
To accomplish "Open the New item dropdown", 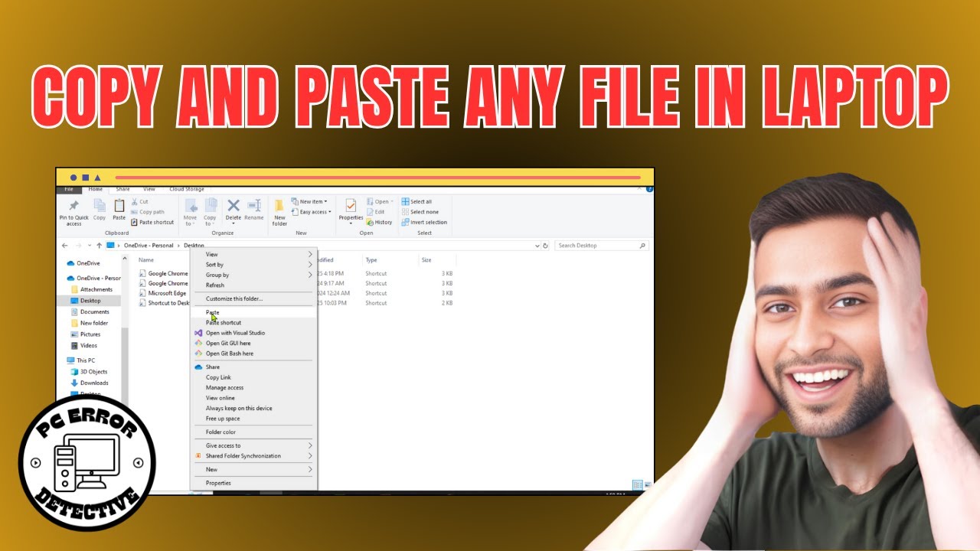I will click(308, 202).
